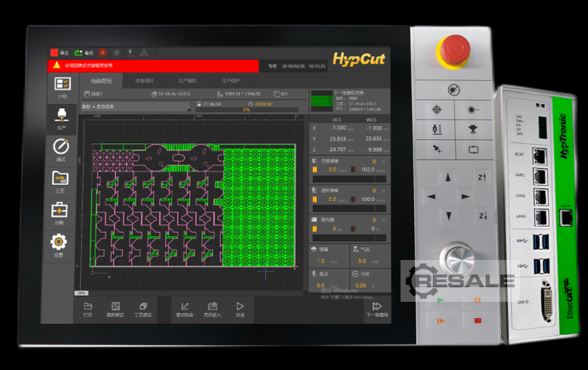
Task: Click the gas blow icon in top toolbar
Action: tap(144, 53)
